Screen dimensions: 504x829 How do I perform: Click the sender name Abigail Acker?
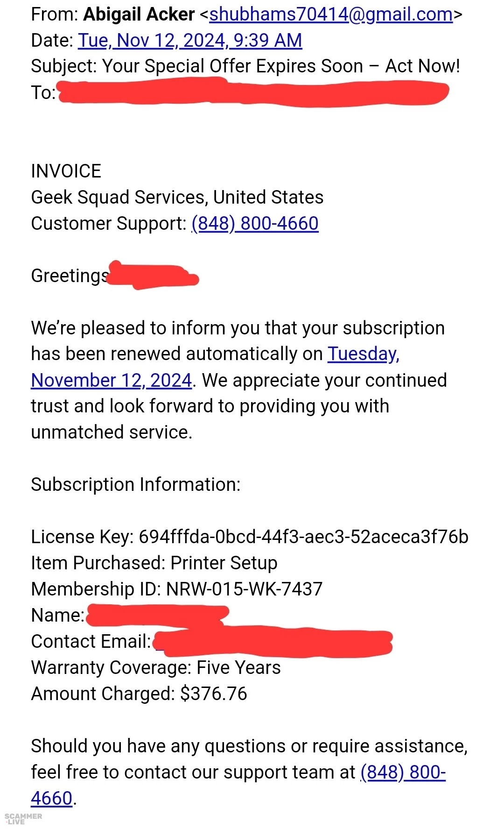coord(139,15)
